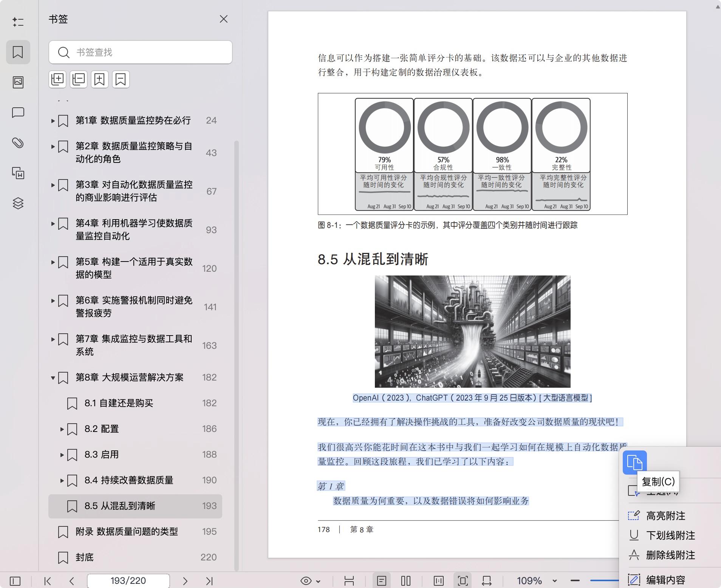Screen dimensions: 721x588
Task: Toggle the sidebar panel button
Action: pos(15,581)
